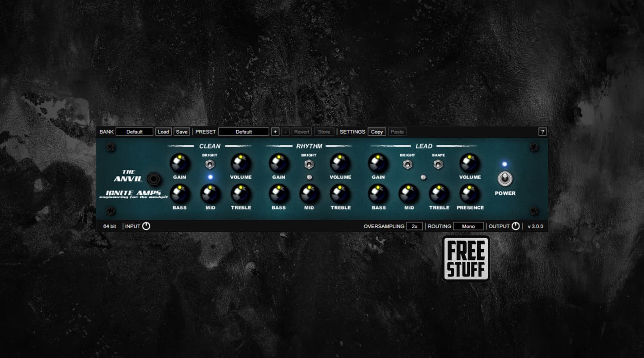Select the Rhythm channel LED indicator

[309, 177]
